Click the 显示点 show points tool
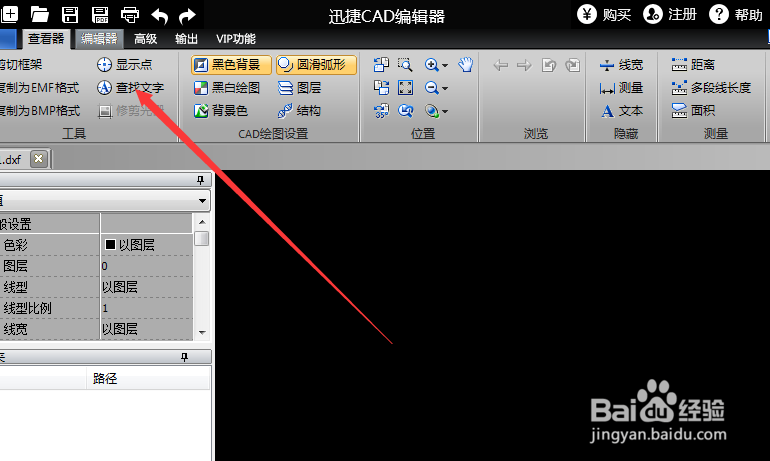The height and width of the screenshot is (461, 770). click(x=125, y=64)
